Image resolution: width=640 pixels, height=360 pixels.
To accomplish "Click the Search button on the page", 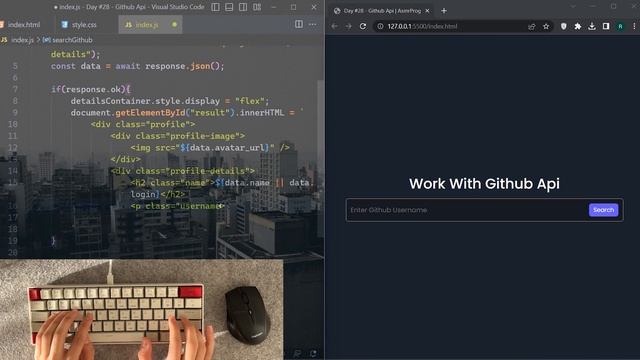I will [603, 210].
